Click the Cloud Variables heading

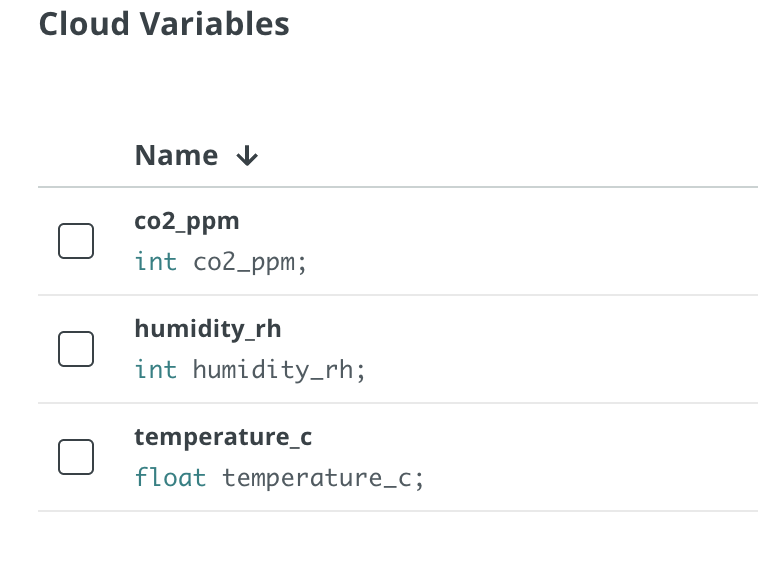point(164,24)
